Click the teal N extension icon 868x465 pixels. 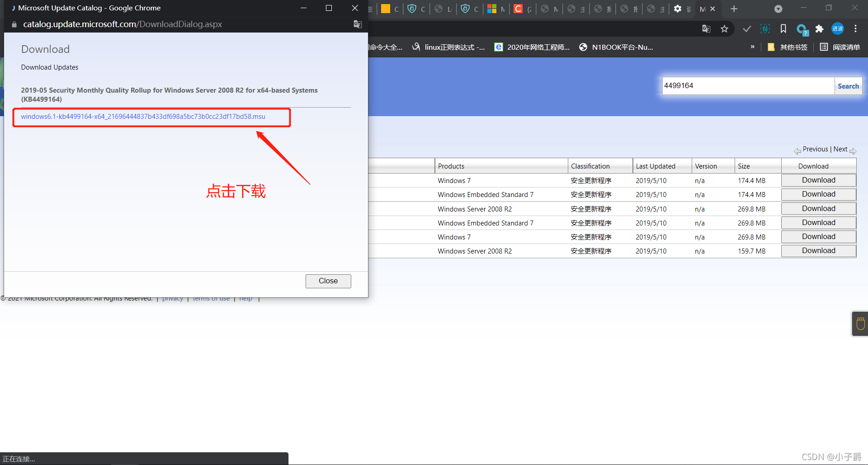(765, 29)
